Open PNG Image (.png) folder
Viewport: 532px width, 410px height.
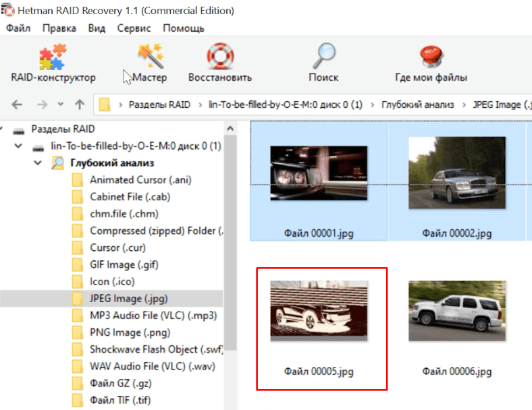point(130,332)
